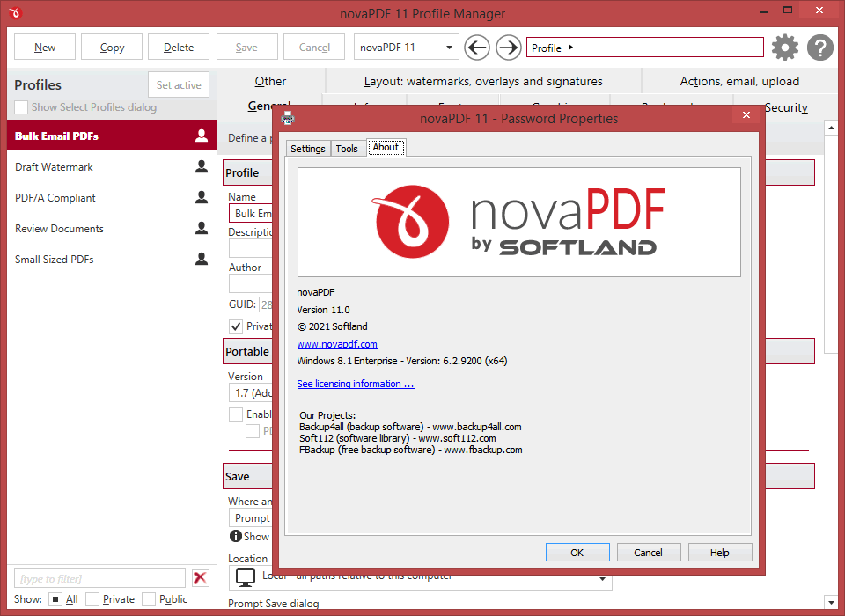Viewport: 845px width, 616px height.
Task: Click the back navigation arrow icon
Action: (477, 48)
